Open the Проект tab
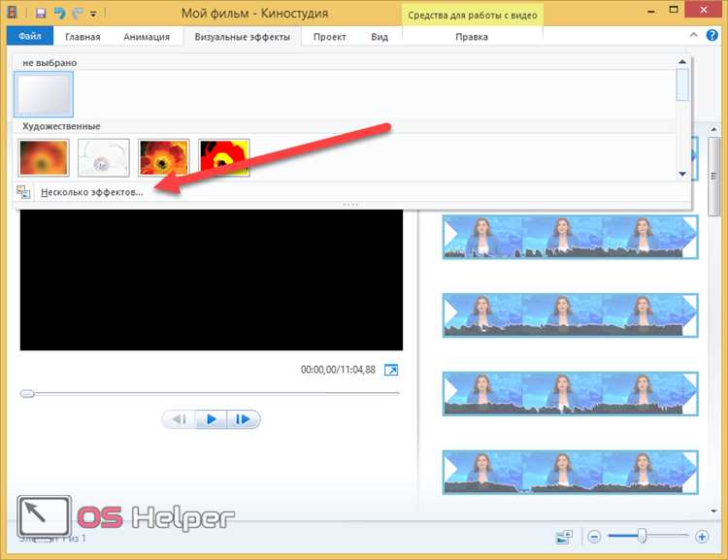728x560 pixels. point(330,37)
